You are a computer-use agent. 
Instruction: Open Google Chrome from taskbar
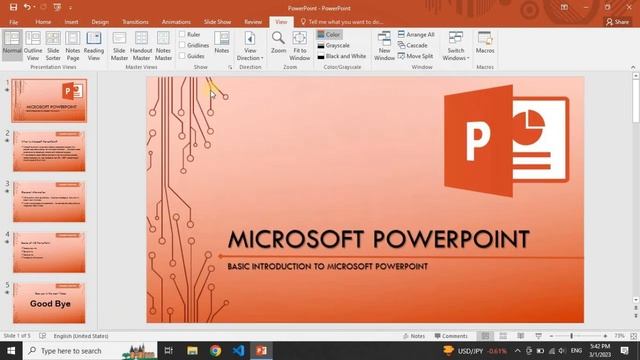click(216, 351)
